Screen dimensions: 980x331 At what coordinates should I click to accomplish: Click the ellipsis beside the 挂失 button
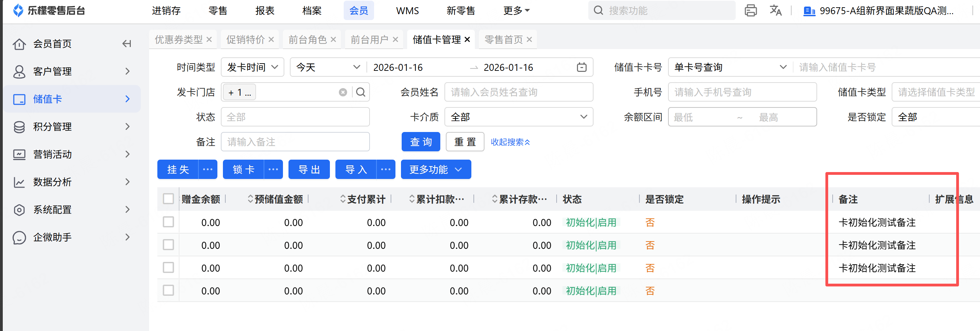click(208, 170)
